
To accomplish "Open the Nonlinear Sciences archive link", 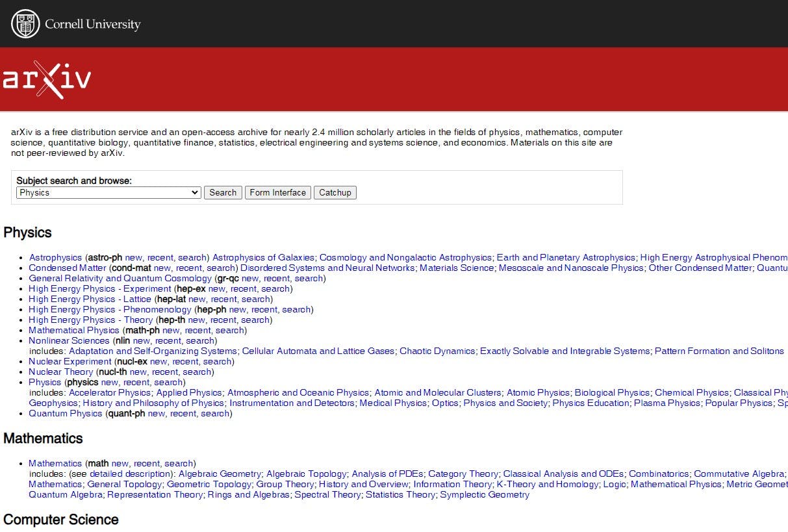I will tap(69, 341).
